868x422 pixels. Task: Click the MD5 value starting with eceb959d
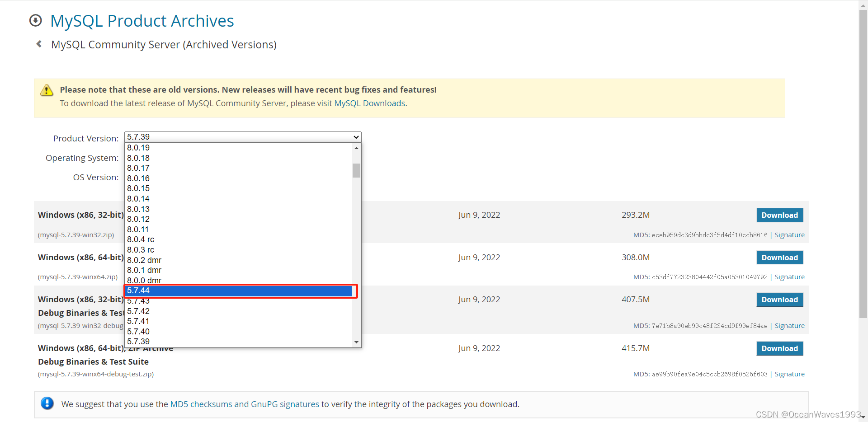(709, 235)
